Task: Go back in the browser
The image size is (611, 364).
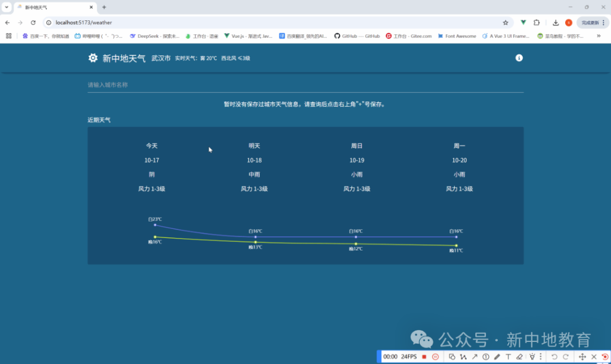Action: click(x=7, y=23)
